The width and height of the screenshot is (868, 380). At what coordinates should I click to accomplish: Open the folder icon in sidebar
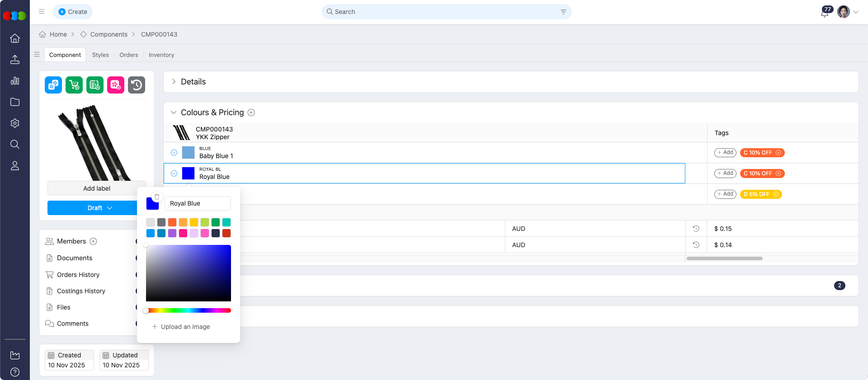click(x=15, y=102)
